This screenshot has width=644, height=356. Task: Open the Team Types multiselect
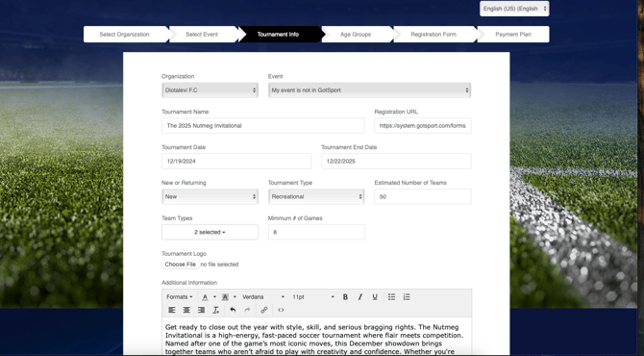tap(210, 232)
